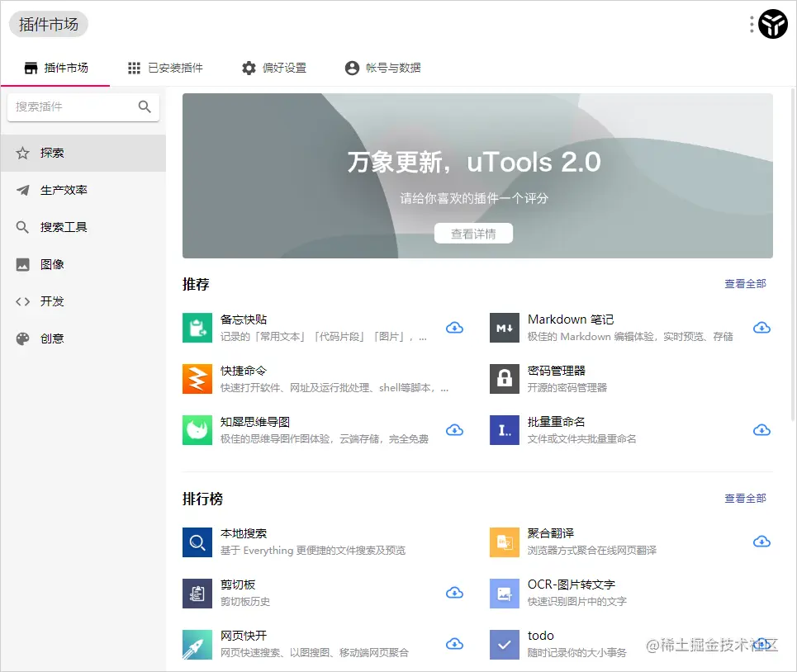797x672 pixels.
Task: Click 查看全部 in the 推荐 section
Action: (x=745, y=283)
